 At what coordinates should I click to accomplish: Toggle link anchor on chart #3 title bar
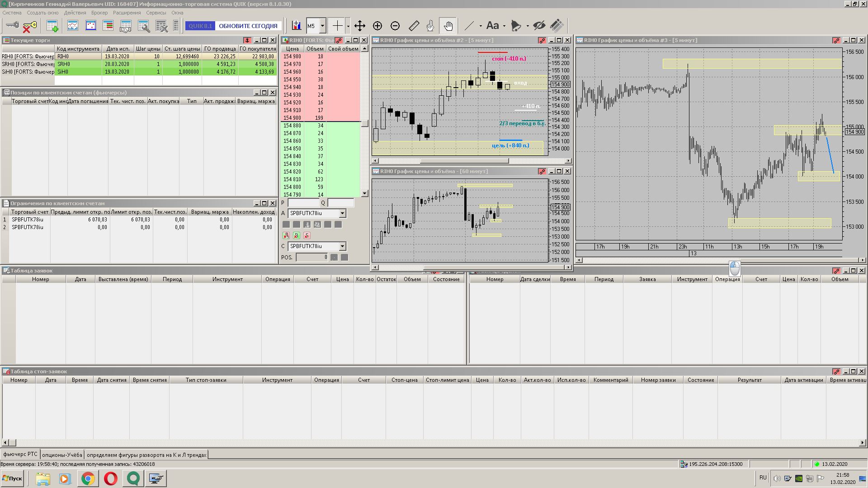coord(836,40)
